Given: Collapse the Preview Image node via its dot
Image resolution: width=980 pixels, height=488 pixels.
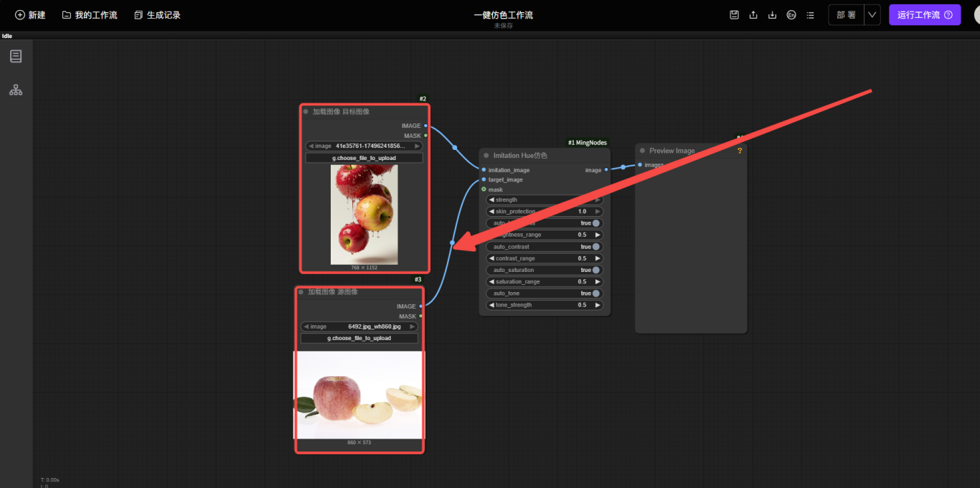Looking at the screenshot, I should pyautogui.click(x=642, y=151).
